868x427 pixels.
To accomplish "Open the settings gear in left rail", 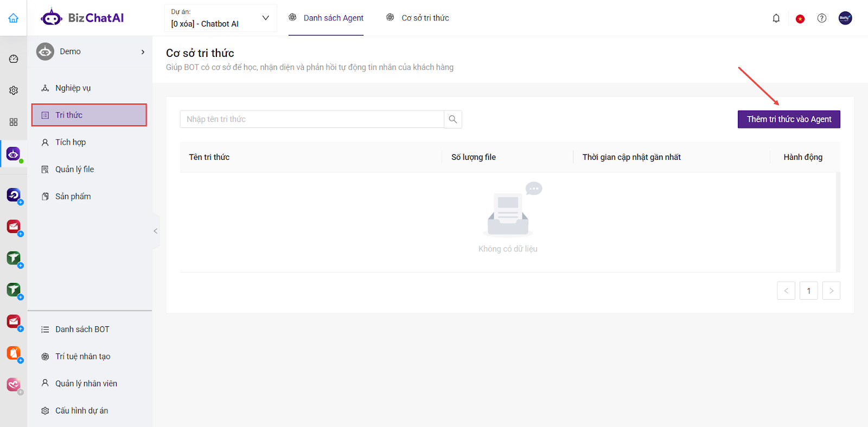I will pos(14,90).
